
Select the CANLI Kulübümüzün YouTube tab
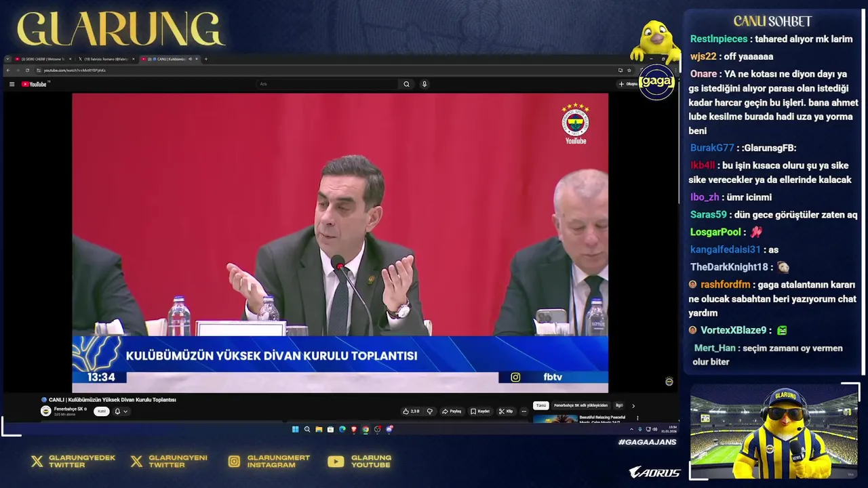point(170,59)
